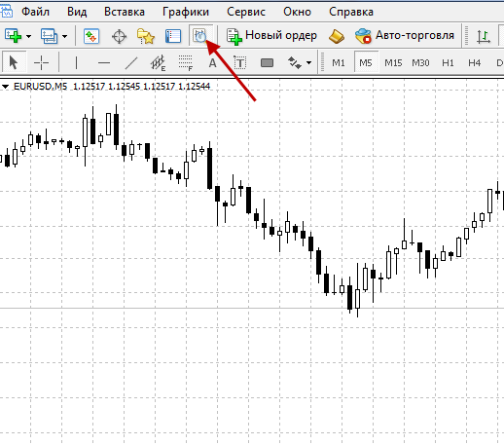This screenshot has width=504, height=445.
Task: Select the Fibonacci retracement tool
Action: [x=186, y=62]
